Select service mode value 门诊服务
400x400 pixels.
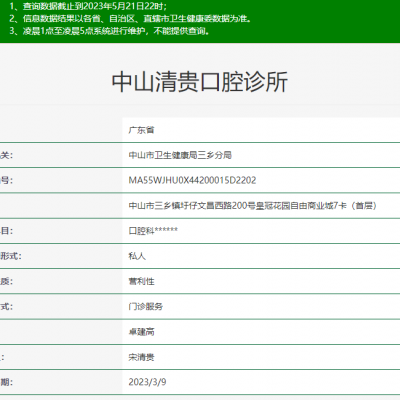pyautogui.click(x=146, y=307)
